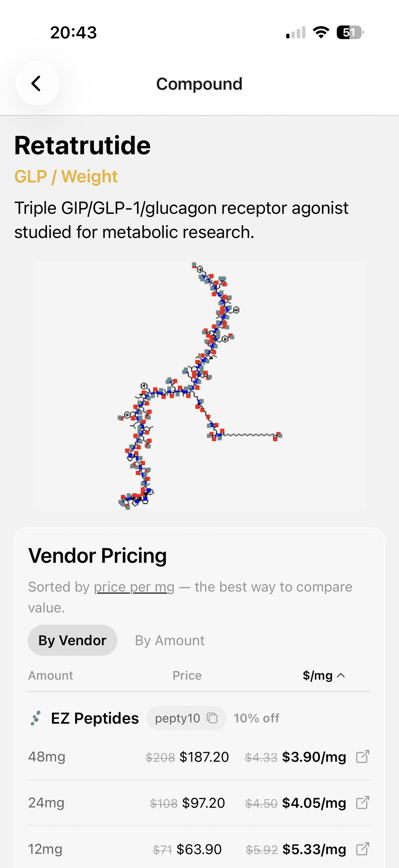This screenshot has height=868, width=399.
Task: Switch to the By Vendor view
Action: click(72, 640)
